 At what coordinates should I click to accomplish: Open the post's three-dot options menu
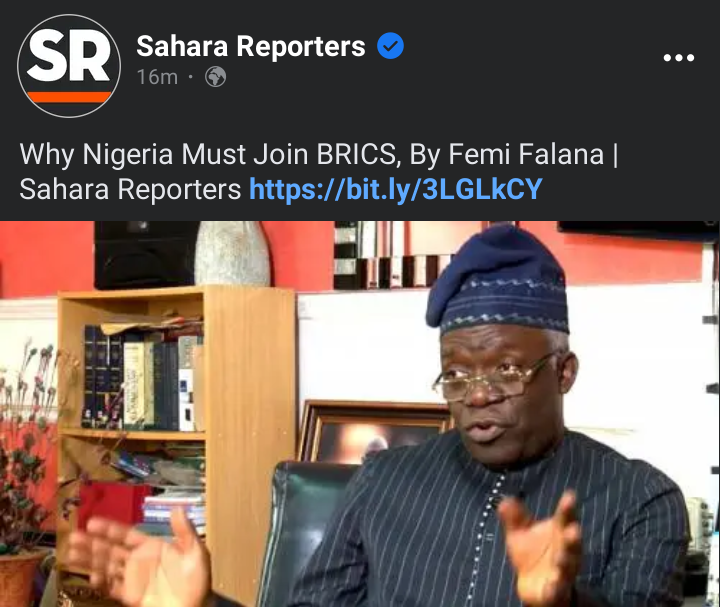point(679,58)
